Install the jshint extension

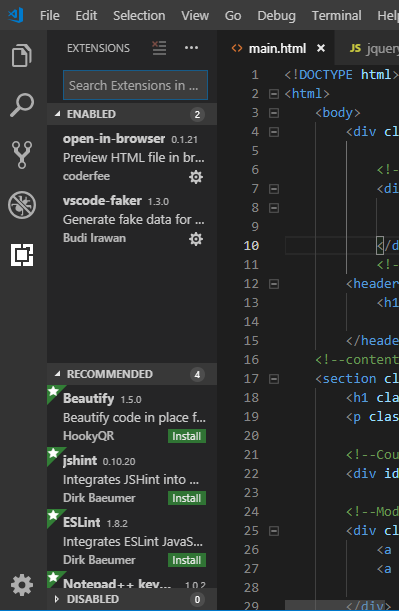click(x=187, y=498)
